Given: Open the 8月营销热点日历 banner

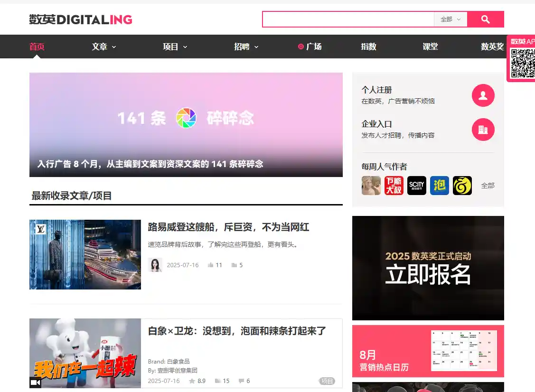Looking at the screenshot, I should pyautogui.click(x=428, y=351).
